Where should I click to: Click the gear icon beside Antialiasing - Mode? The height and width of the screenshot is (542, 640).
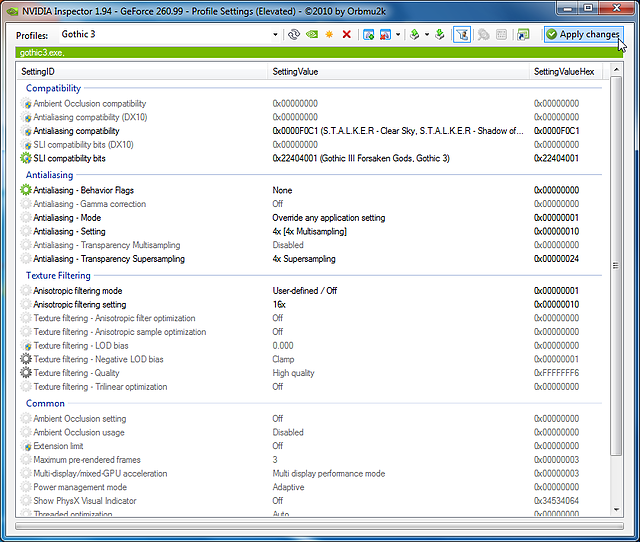(x=26, y=218)
